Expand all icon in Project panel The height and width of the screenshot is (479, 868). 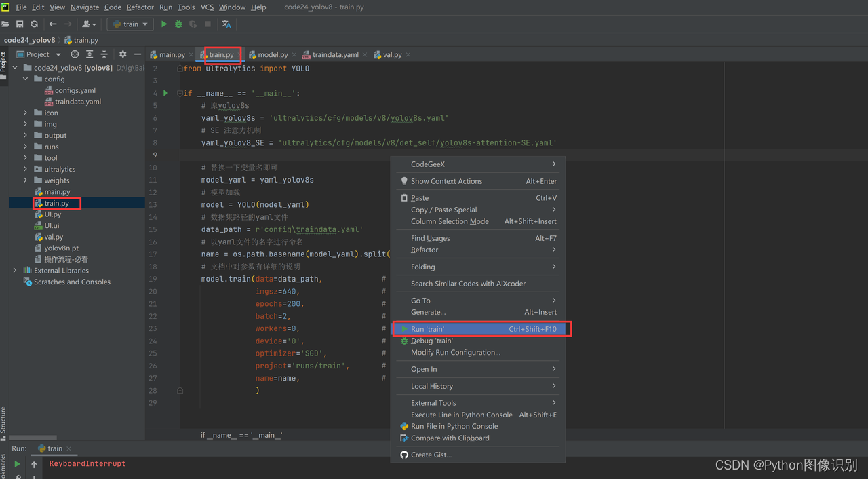pos(90,54)
